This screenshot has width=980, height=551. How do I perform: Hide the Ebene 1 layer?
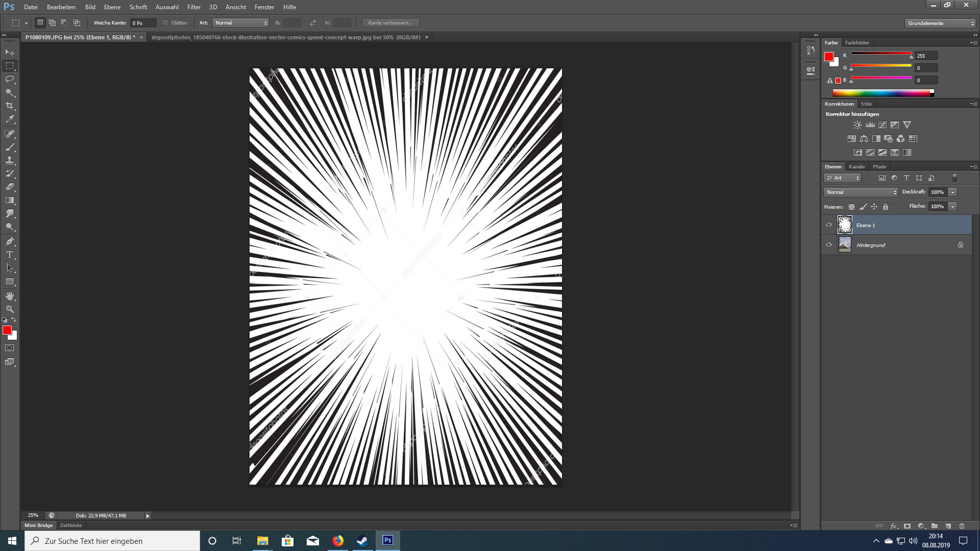pos(829,225)
